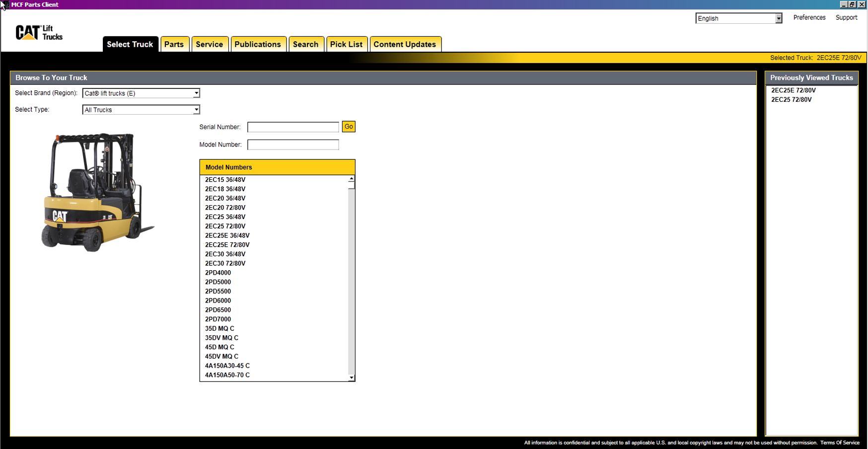Expand the Select Brand (Region) dropdown
868x449 pixels.
[196, 93]
